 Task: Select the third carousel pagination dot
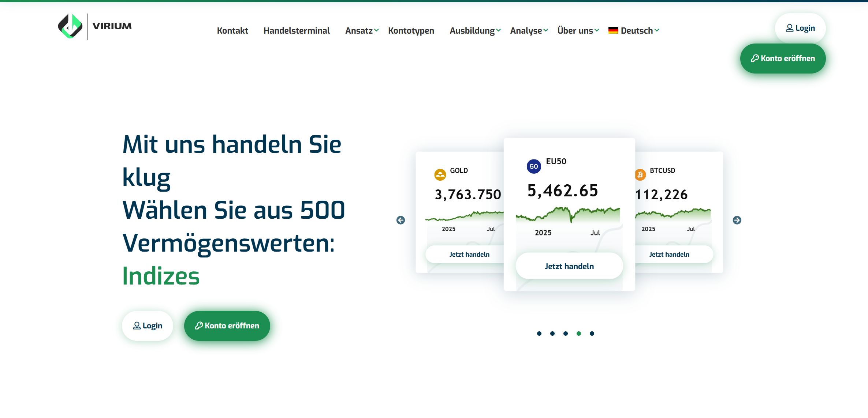(566, 334)
